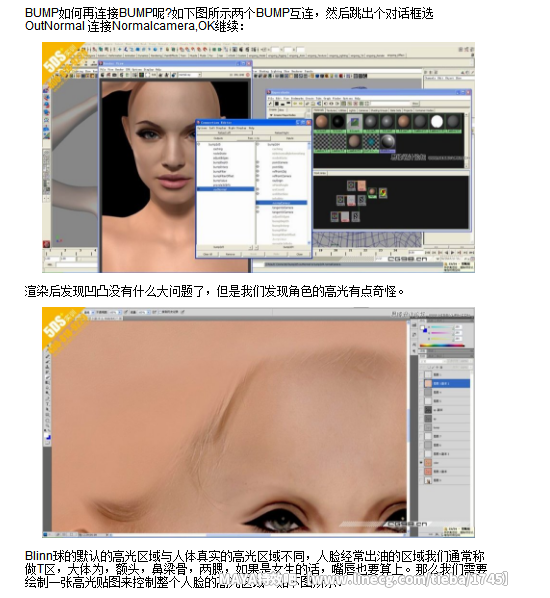Screen dimensions: 550x598
Task: Click the Close button at Connection Editor bottom
Action: [299, 254]
